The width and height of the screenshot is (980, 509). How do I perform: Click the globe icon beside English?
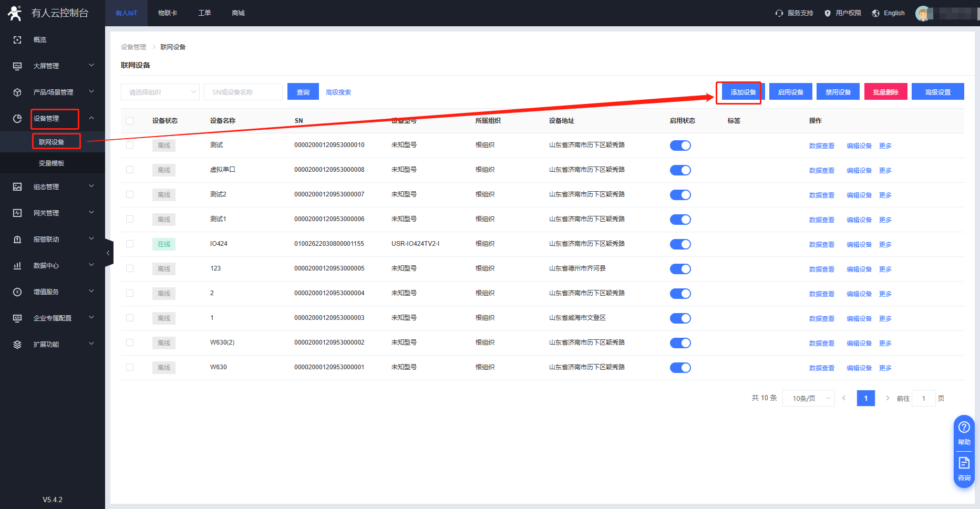(x=875, y=13)
